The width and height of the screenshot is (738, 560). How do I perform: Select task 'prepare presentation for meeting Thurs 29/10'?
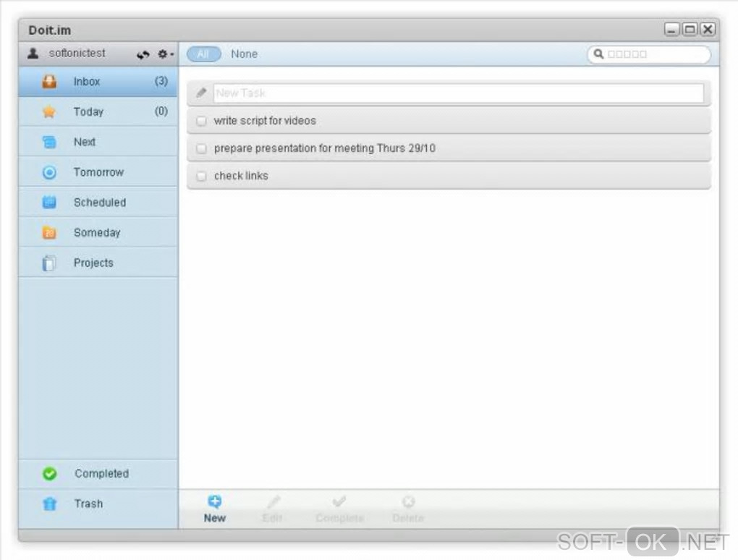(449, 148)
